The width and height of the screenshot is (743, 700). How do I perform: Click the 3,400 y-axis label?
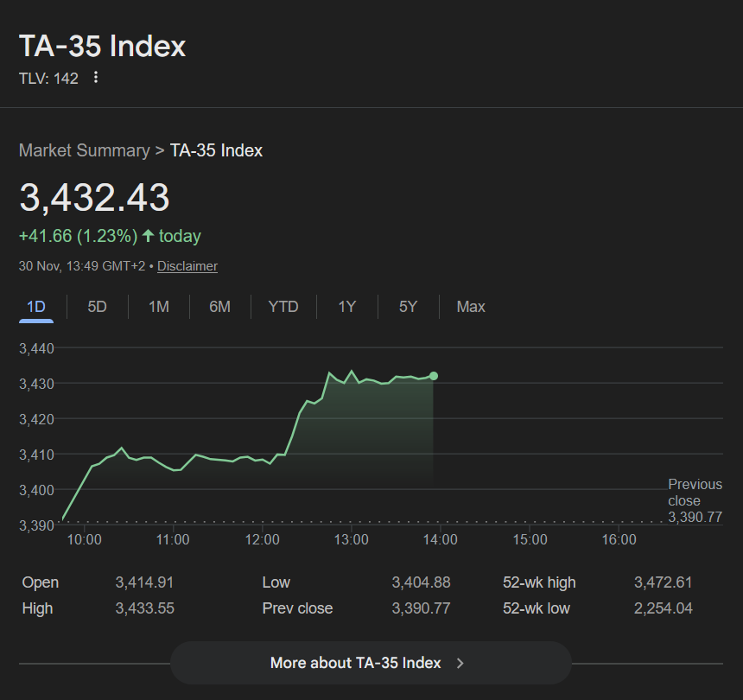[36, 490]
